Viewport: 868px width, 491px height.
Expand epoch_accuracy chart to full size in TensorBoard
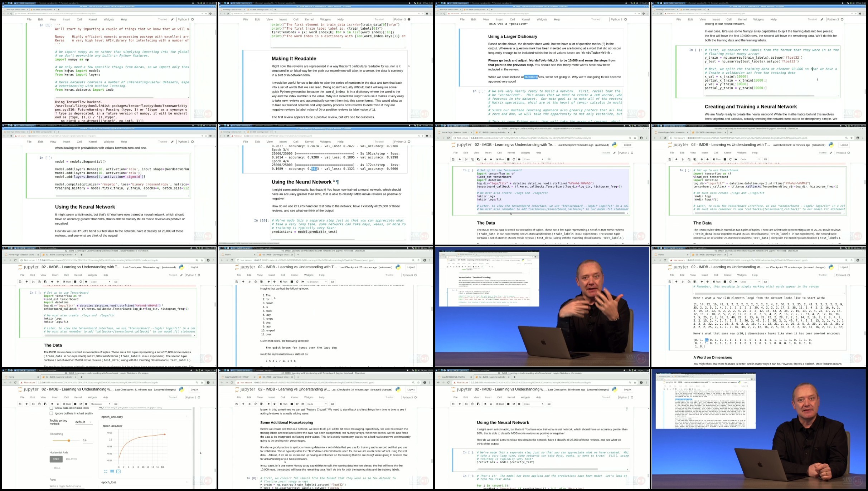click(x=106, y=471)
